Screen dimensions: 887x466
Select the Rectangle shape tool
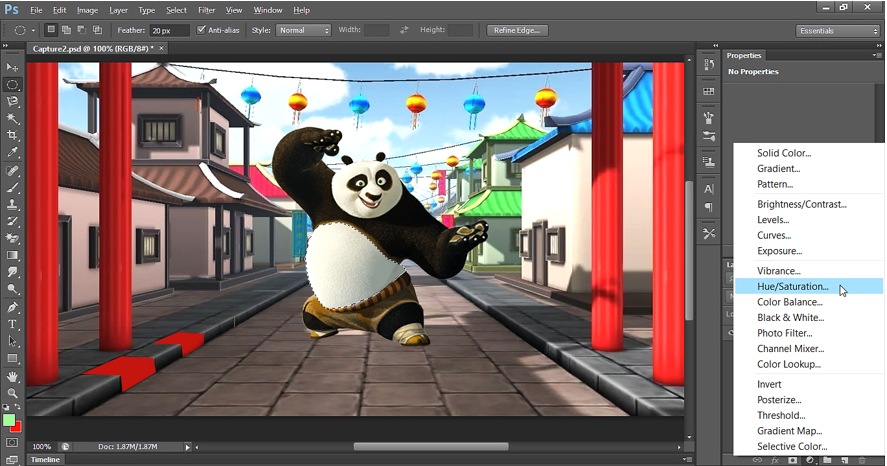(x=12, y=359)
